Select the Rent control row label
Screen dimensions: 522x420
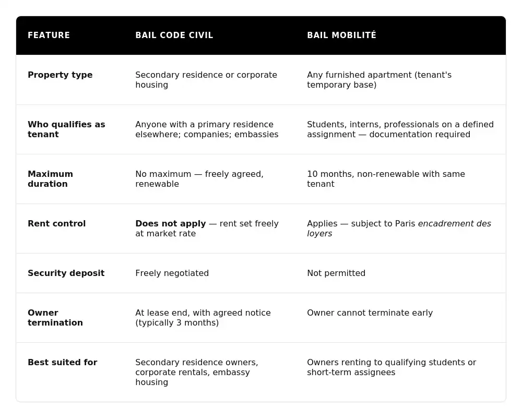56,224
